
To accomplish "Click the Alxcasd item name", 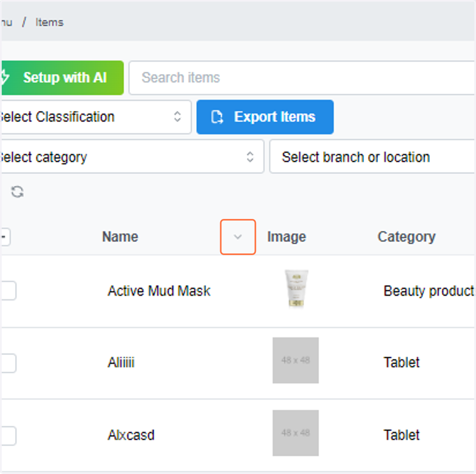I will (x=131, y=435).
